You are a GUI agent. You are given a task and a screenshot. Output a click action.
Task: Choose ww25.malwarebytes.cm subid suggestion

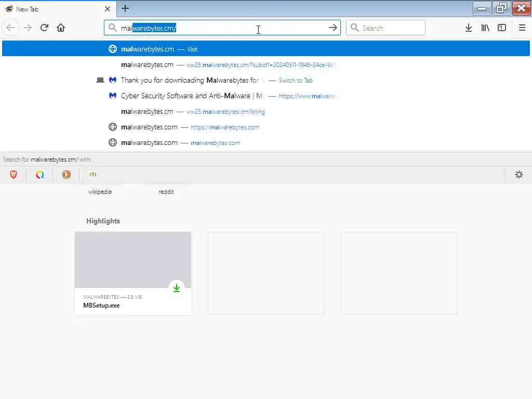click(265, 64)
